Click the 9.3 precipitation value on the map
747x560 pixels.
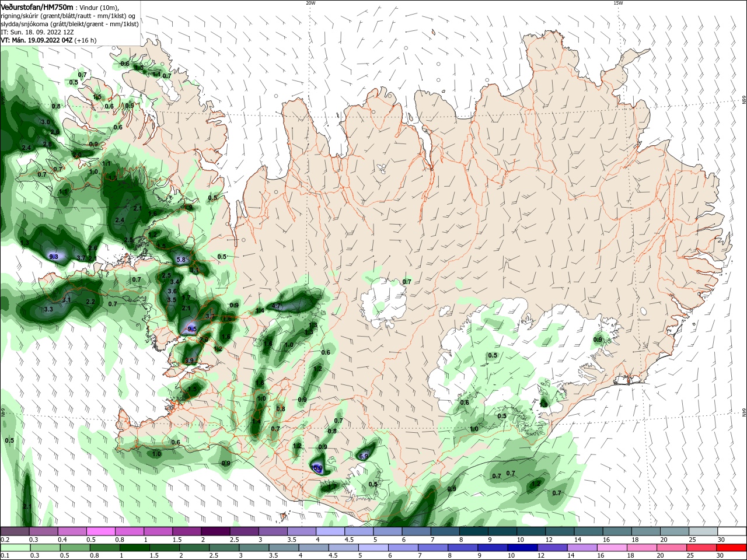tap(54, 257)
